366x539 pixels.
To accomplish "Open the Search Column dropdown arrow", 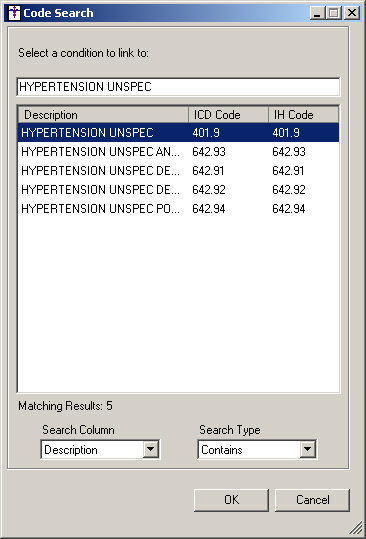I will [151, 449].
